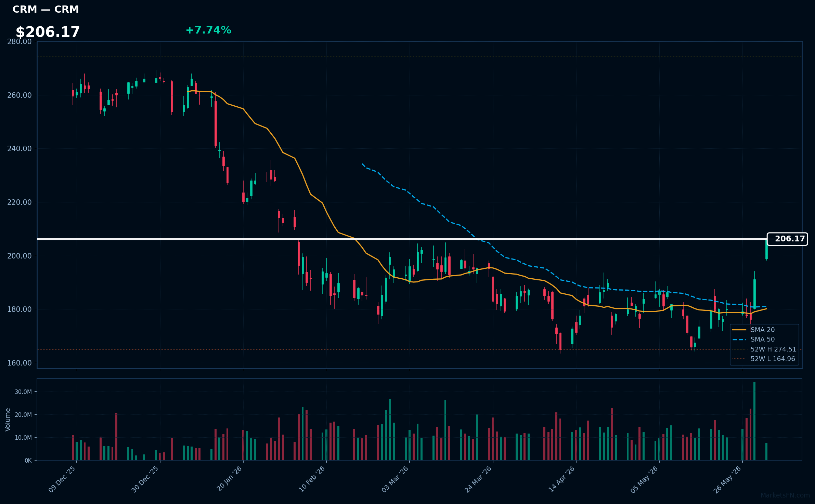Select the 180.00 price axis label
The width and height of the screenshot is (815, 504).
pos(20,309)
